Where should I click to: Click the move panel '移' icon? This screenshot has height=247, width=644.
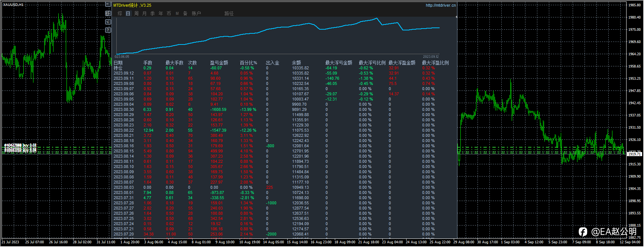[108, 13]
